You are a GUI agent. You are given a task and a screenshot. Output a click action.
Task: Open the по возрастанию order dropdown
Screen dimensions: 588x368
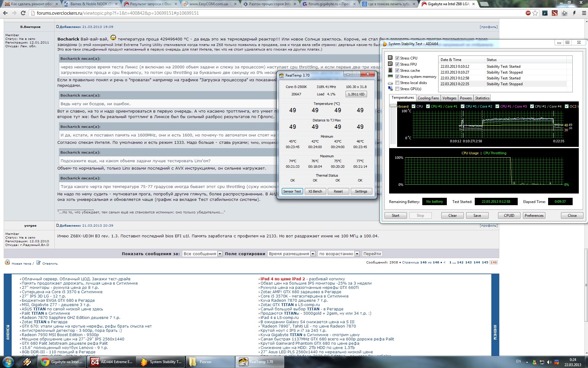point(339,254)
